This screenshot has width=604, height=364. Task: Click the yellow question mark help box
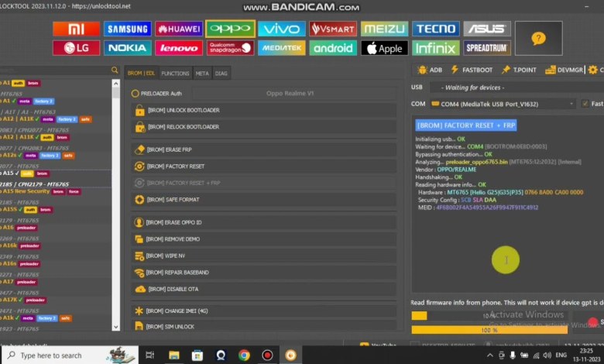point(538,38)
